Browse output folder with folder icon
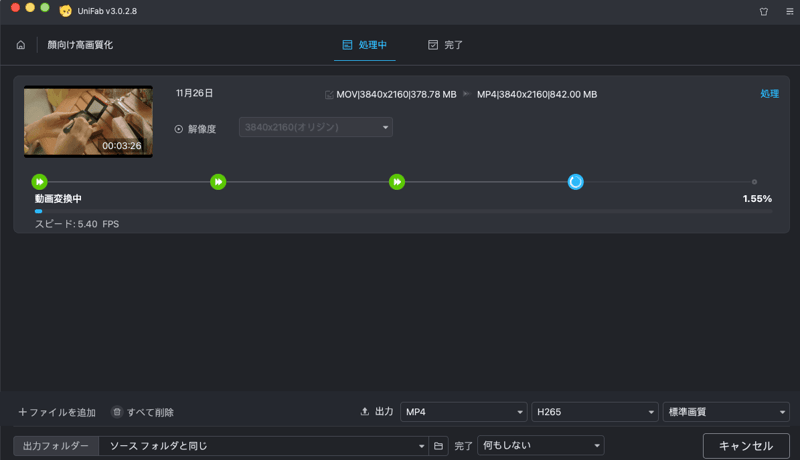This screenshot has height=460, width=800. coord(438,446)
